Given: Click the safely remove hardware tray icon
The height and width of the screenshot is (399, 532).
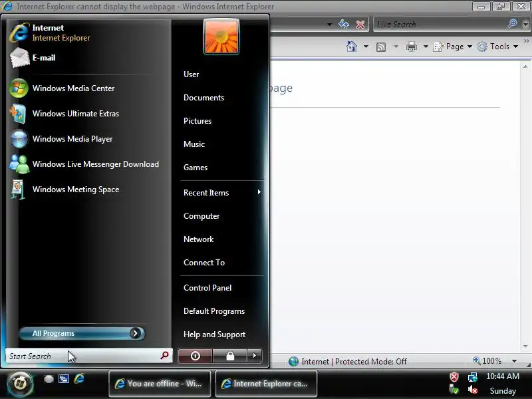Looking at the screenshot, I should pos(454,390).
